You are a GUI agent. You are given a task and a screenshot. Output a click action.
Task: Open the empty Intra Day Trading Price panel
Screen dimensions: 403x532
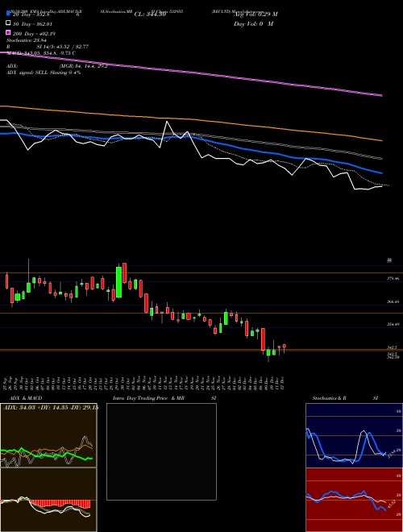point(161,451)
